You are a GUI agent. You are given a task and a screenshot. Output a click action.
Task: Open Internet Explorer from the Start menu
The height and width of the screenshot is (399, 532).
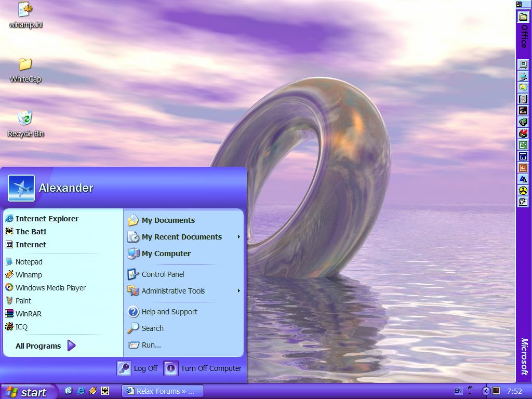[42, 219]
